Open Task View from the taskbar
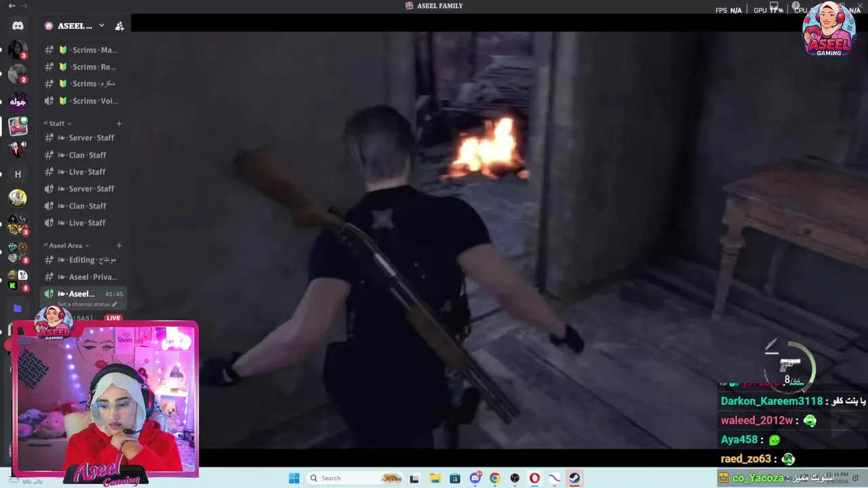 pos(414,478)
